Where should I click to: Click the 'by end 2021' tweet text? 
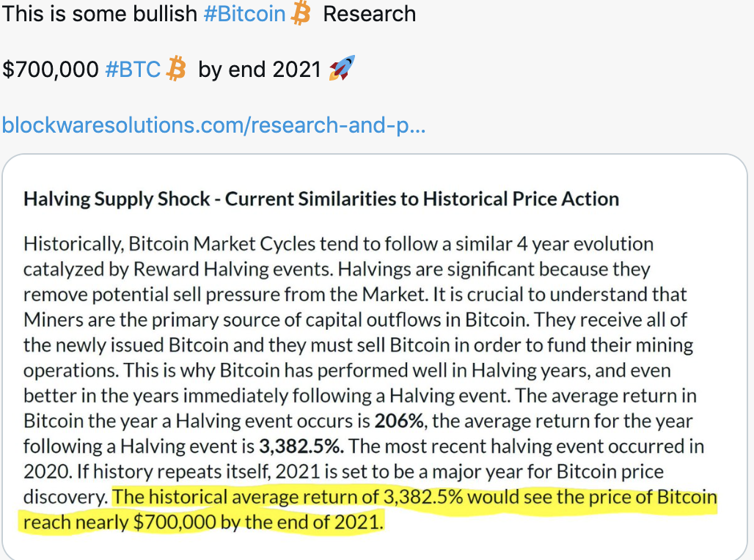tap(260, 69)
